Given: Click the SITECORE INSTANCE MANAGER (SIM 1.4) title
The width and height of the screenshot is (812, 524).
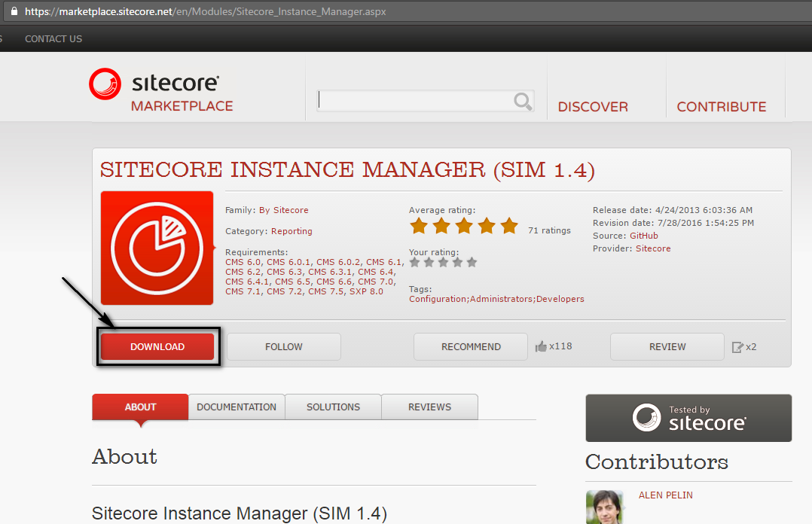Looking at the screenshot, I should 347,170.
